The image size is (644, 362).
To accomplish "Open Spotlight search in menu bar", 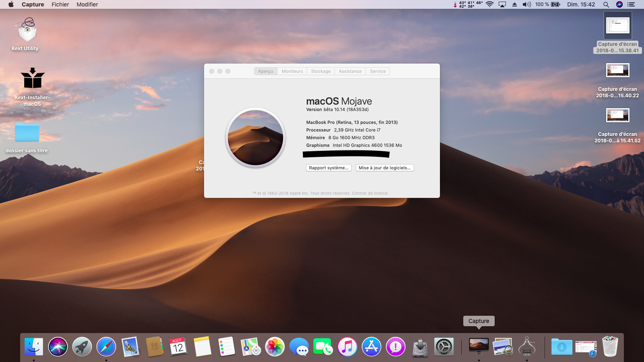I will pos(606,4).
